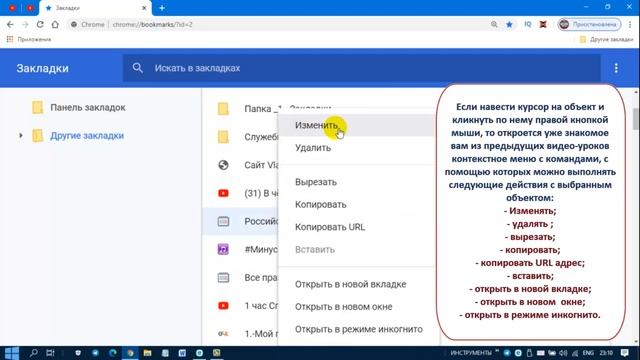Image resolution: width=640 pixels, height=360 pixels.
Task: Click the zoom magnifier in address bar
Action: coord(494,24)
